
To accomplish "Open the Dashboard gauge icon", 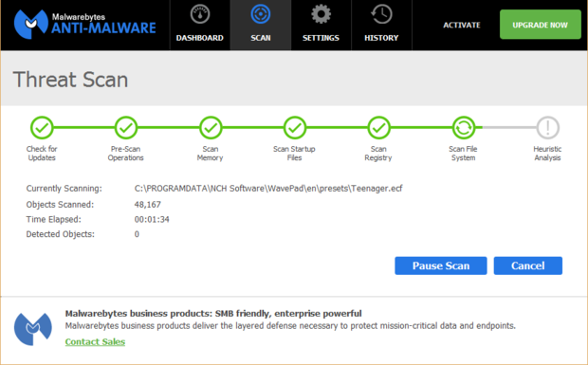I will [200, 14].
